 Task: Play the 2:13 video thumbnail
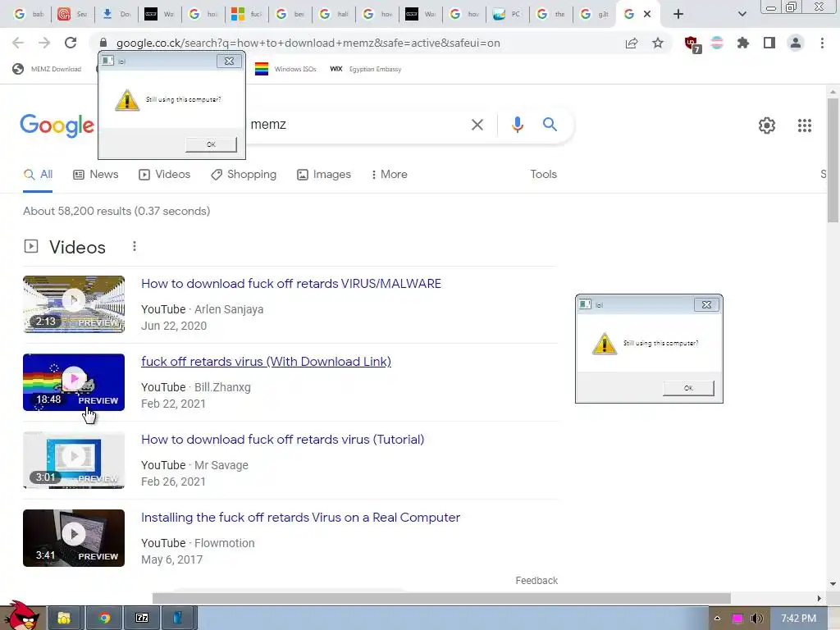point(74,304)
